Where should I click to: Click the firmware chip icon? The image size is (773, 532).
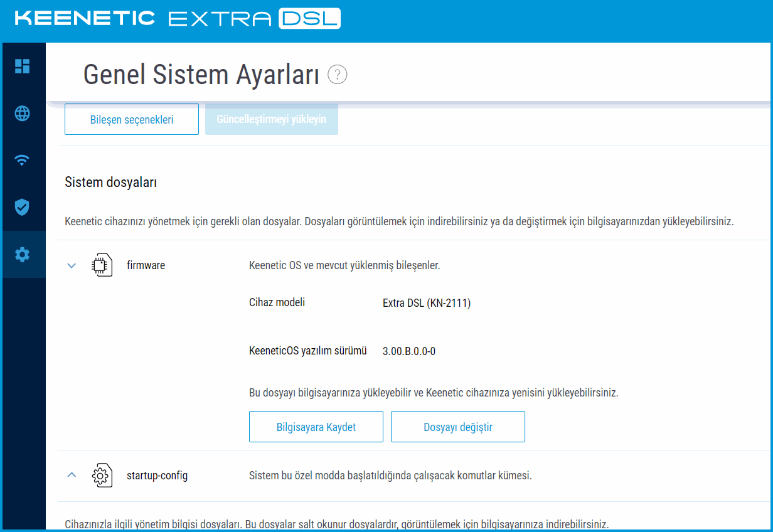point(102,265)
